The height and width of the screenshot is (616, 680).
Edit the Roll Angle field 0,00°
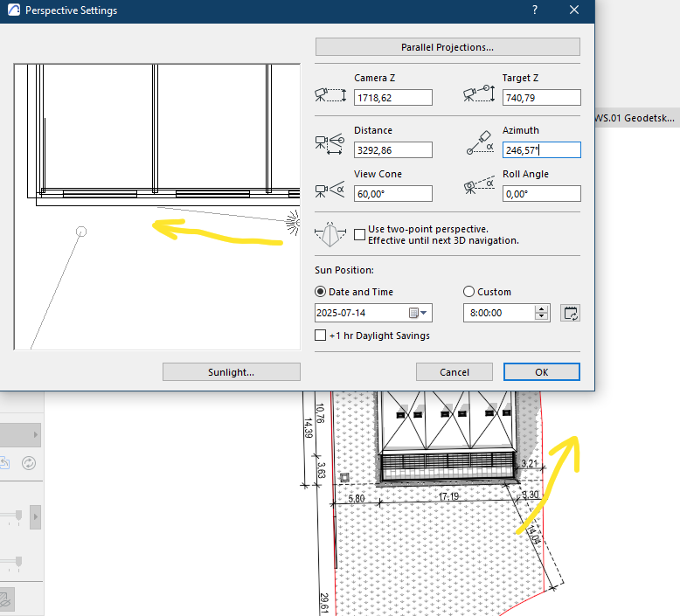[x=541, y=194]
